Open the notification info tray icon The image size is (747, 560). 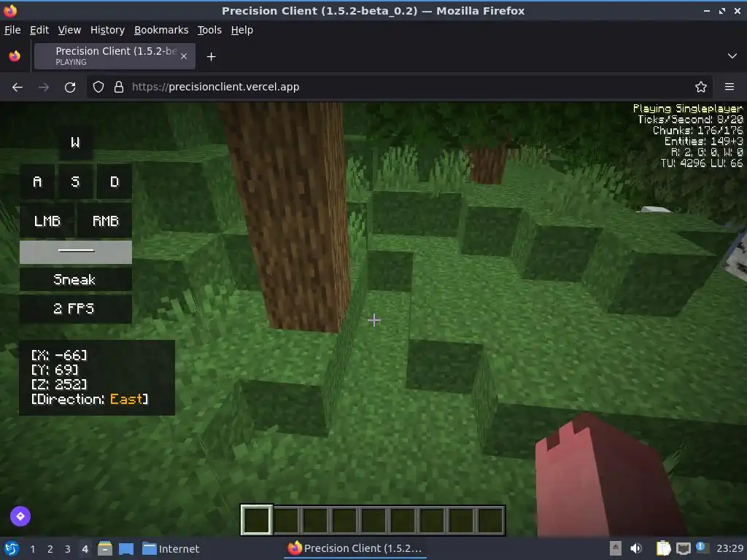(x=701, y=548)
